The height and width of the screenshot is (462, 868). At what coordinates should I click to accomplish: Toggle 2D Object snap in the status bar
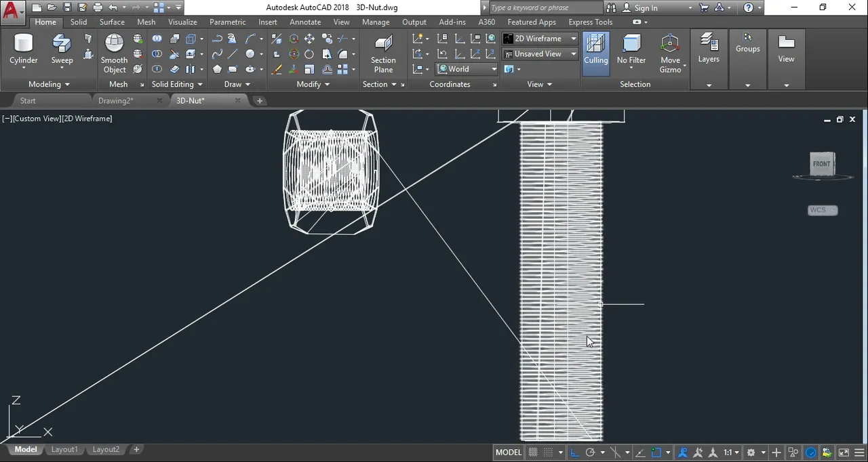pyautogui.click(x=656, y=453)
